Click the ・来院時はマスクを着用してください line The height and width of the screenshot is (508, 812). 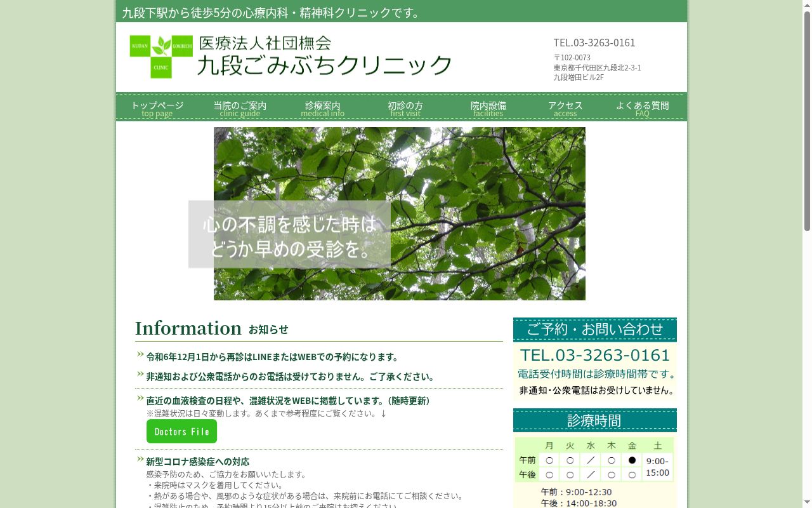point(215,485)
